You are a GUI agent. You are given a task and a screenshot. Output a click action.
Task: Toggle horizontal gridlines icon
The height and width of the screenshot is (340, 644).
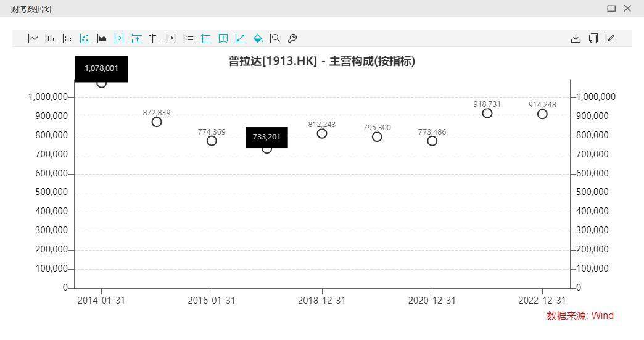pyautogui.click(x=206, y=39)
